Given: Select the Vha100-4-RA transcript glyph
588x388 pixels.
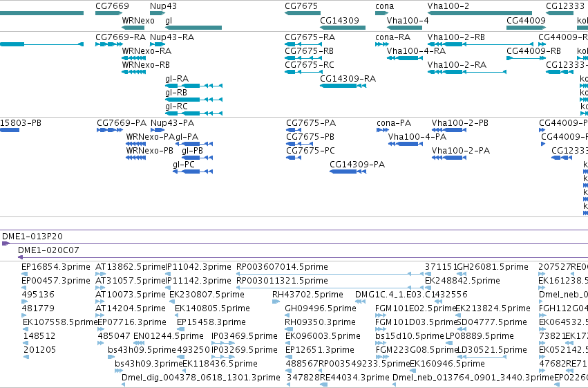Looking at the screenshot, I should (x=404, y=58).
